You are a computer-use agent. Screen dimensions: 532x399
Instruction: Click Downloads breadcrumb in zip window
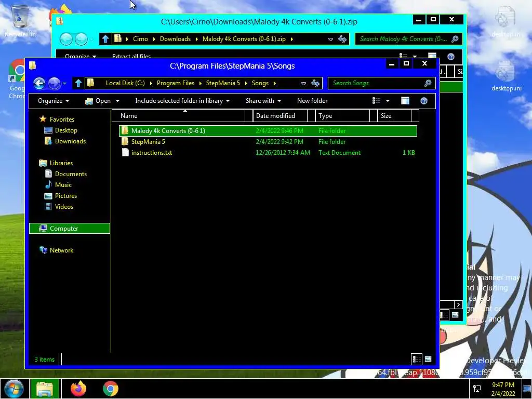(x=175, y=39)
